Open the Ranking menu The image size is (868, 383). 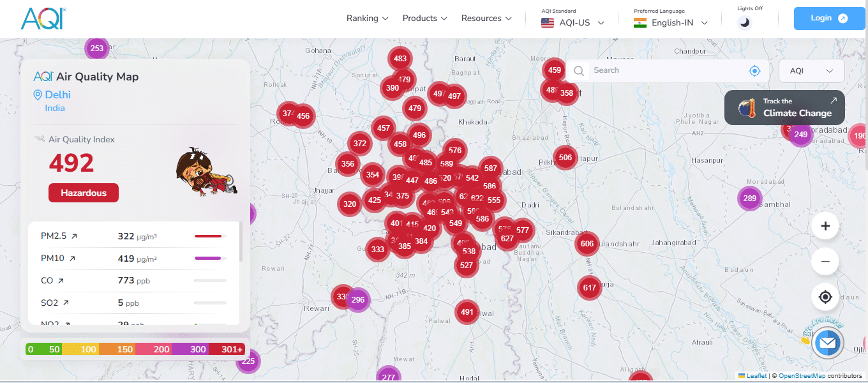pos(368,19)
